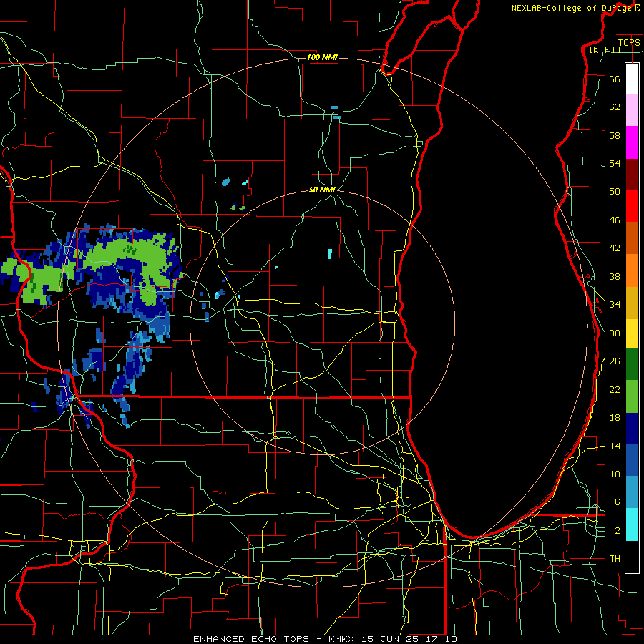Click the "TOPS" legend title
The image size is (644, 644).
click(629, 42)
